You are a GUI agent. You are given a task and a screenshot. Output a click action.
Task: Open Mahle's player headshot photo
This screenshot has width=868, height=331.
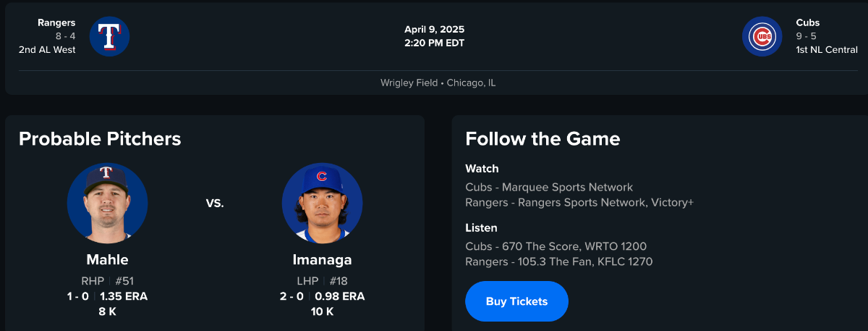pos(107,204)
